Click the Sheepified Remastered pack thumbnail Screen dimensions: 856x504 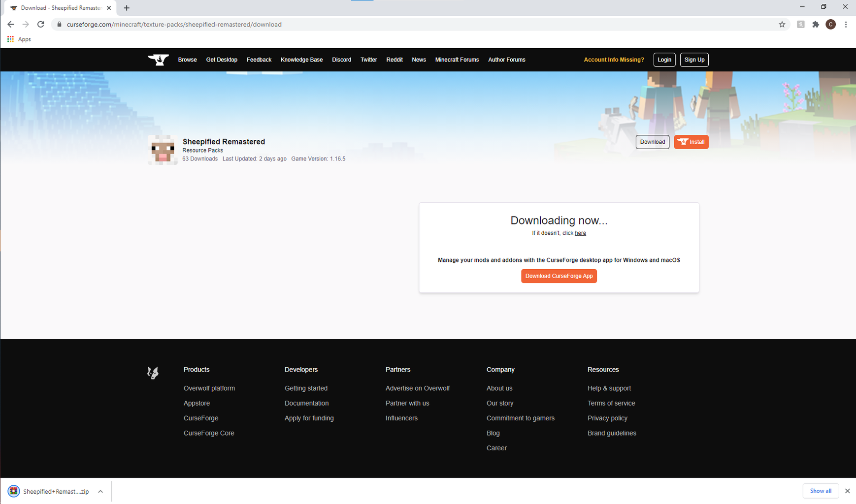coord(163,150)
